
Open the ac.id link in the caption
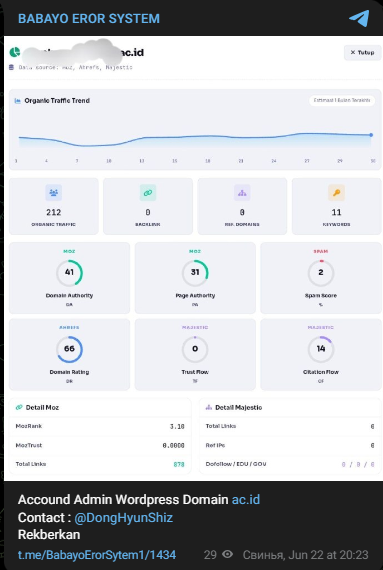coord(246,499)
